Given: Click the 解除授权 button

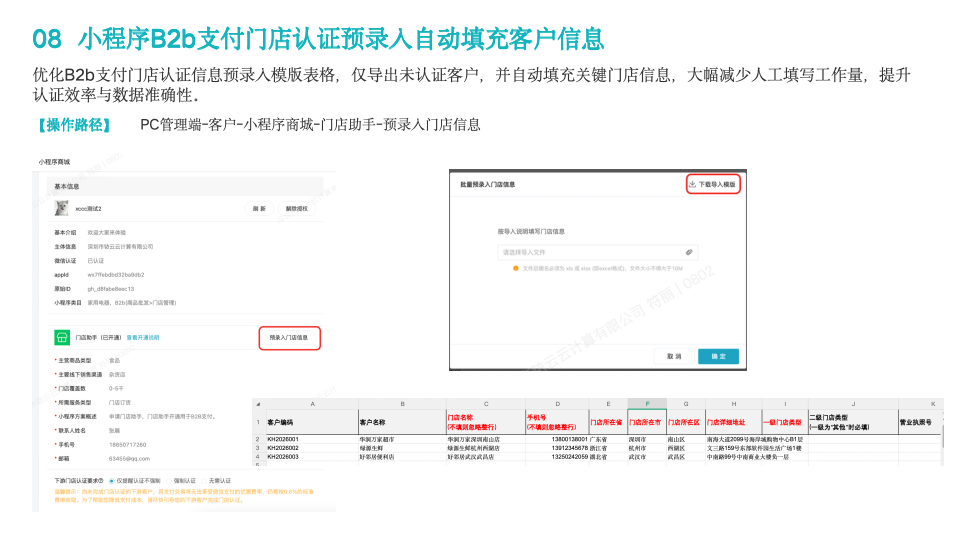Looking at the screenshot, I should click(297, 209).
